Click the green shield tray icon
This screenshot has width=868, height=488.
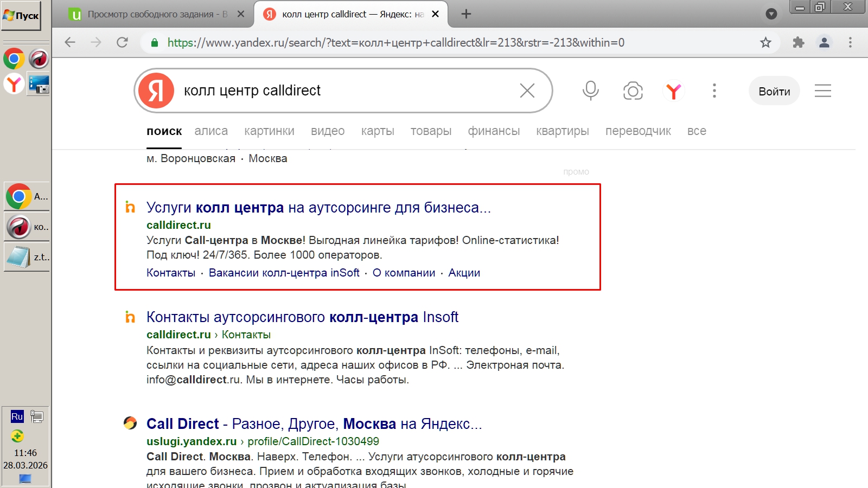(x=17, y=436)
